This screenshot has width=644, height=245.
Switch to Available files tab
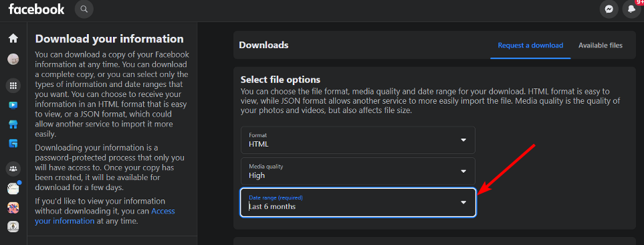point(601,46)
